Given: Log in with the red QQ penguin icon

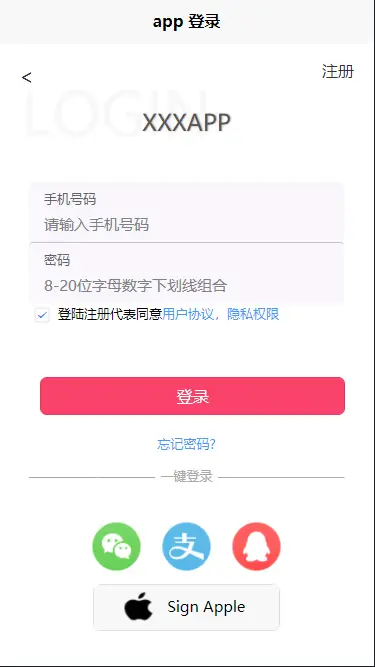Looking at the screenshot, I should [x=256, y=546].
